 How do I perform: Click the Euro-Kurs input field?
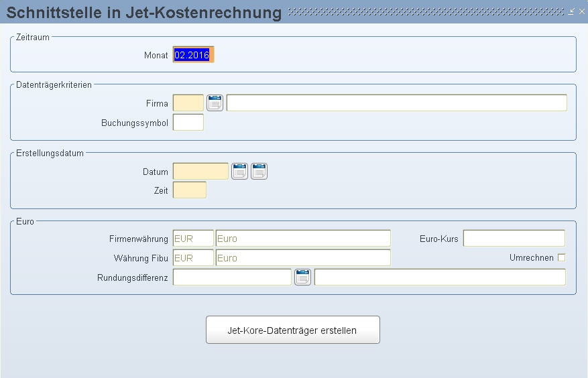point(514,238)
